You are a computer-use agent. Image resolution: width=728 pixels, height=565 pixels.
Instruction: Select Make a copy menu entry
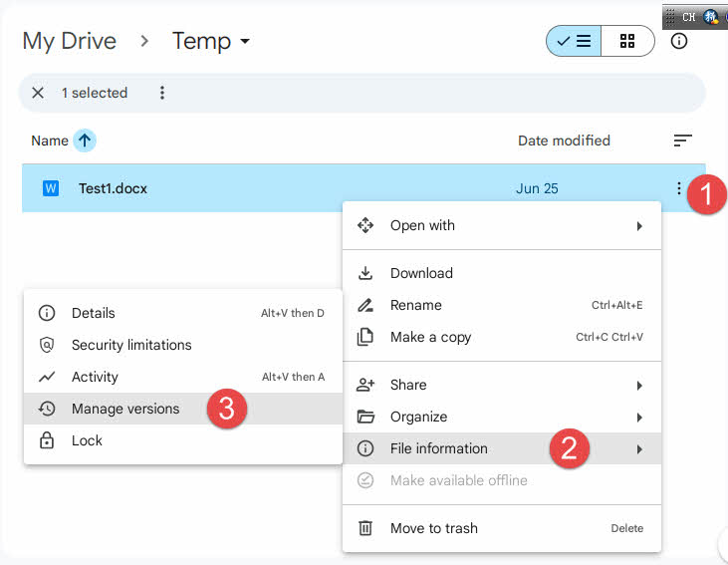502,337
